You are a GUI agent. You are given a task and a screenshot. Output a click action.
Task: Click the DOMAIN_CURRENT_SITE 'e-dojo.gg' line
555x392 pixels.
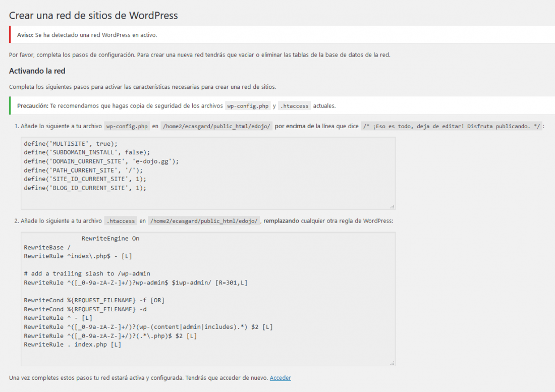101,161
